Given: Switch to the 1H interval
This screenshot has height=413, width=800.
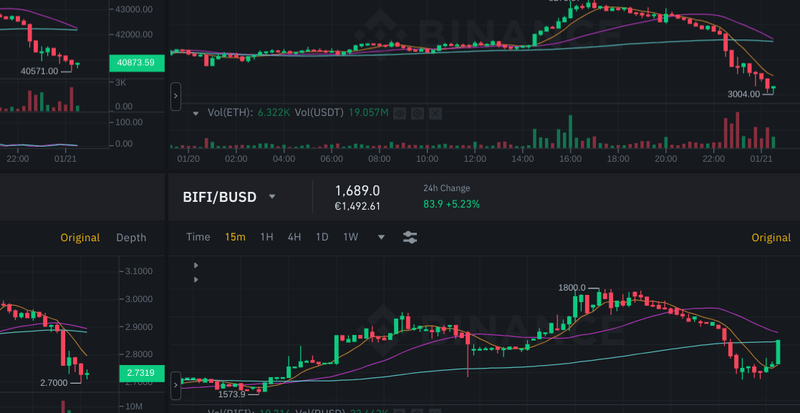Looking at the screenshot, I should tap(267, 237).
